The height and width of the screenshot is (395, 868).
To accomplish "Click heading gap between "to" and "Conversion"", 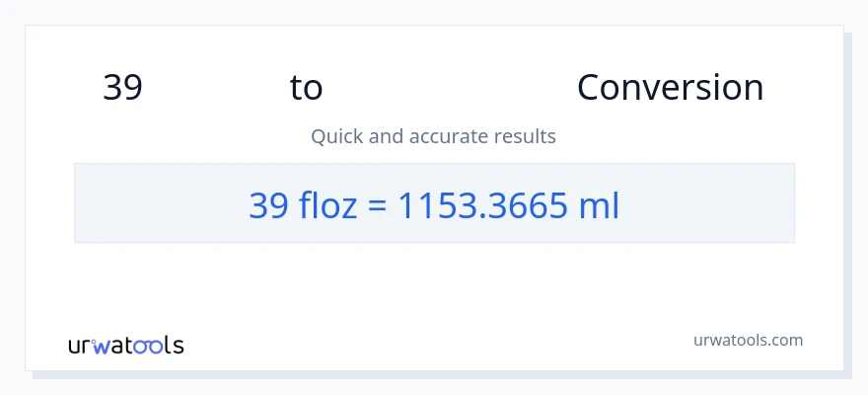I will click(x=449, y=88).
